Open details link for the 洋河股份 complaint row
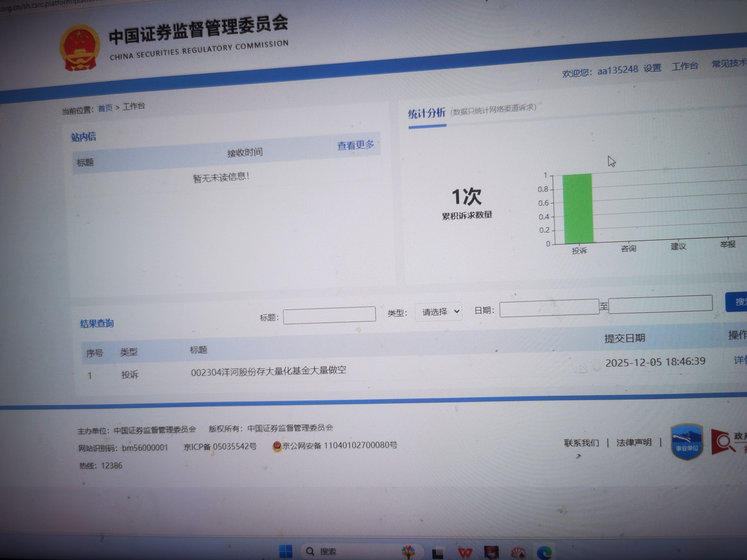Screen dimensions: 747x560 click(x=740, y=360)
